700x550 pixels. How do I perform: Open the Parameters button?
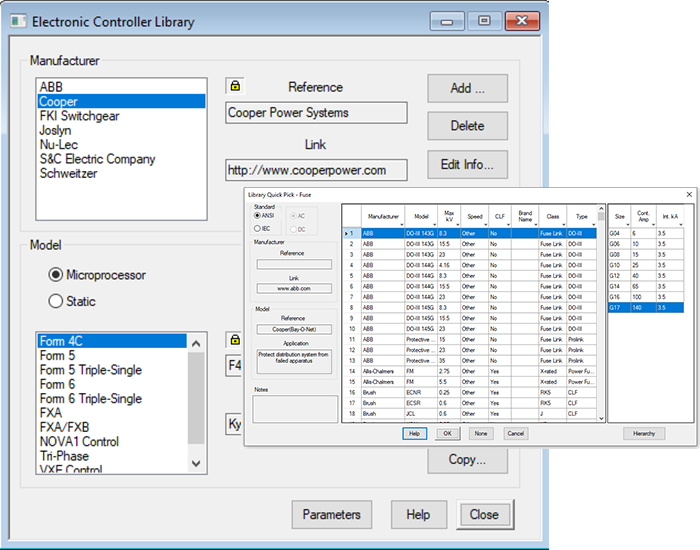click(x=332, y=514)
